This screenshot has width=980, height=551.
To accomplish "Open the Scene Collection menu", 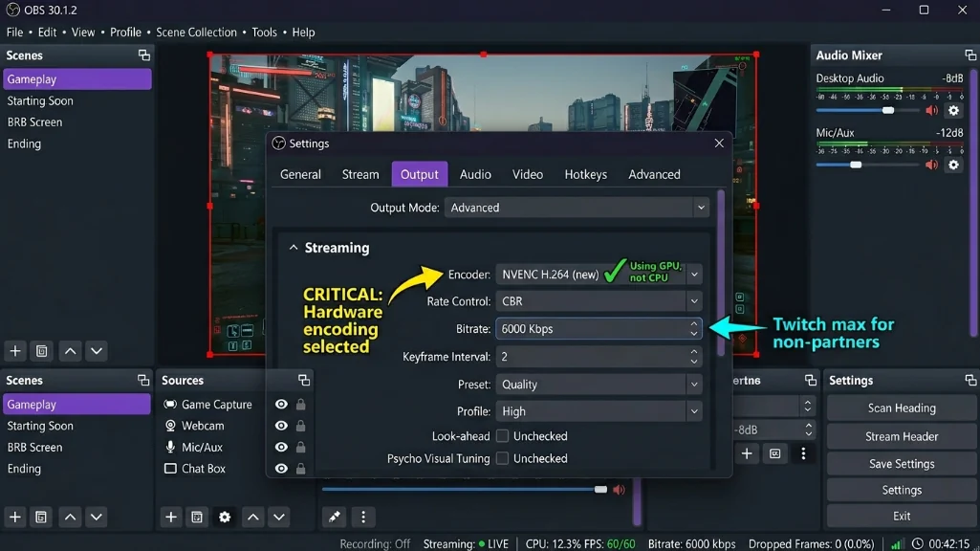I will (x=196, y=33).
